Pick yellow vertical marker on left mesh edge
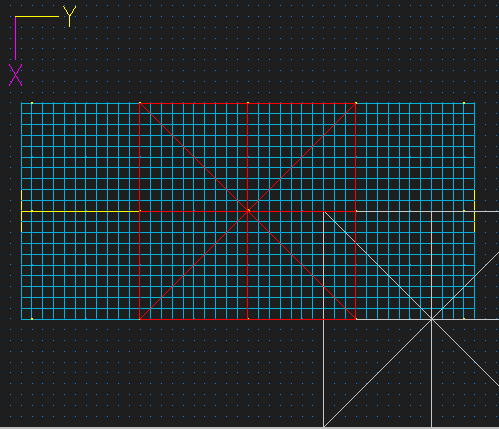 point(21,211)
